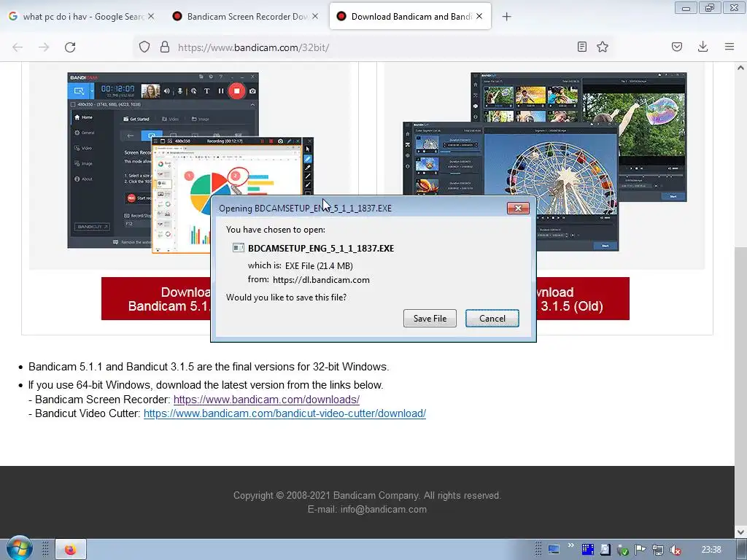Screen dimensions: 747x560
Task: Open Action Center flag icon
Action: coord(640,550)
